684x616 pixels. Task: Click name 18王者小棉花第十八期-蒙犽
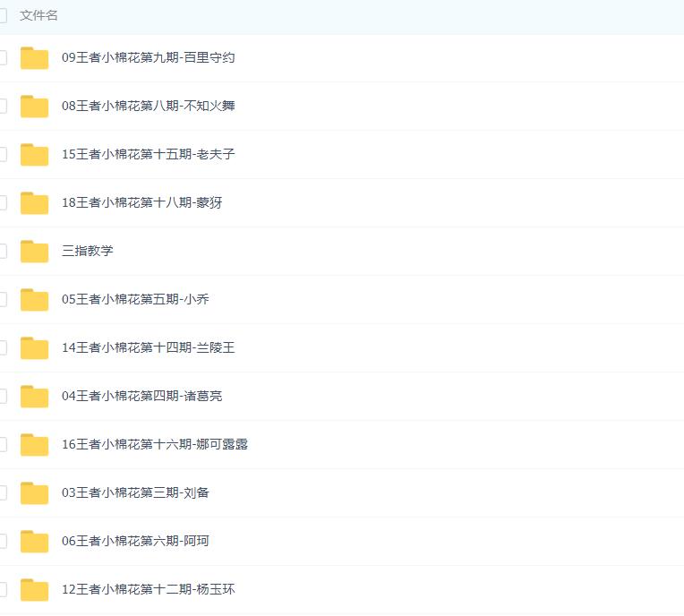(142, 203)
